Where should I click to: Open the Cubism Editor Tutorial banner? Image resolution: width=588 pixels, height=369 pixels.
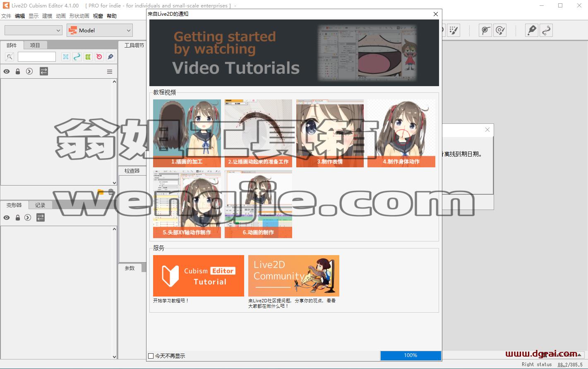click(199, 276)
